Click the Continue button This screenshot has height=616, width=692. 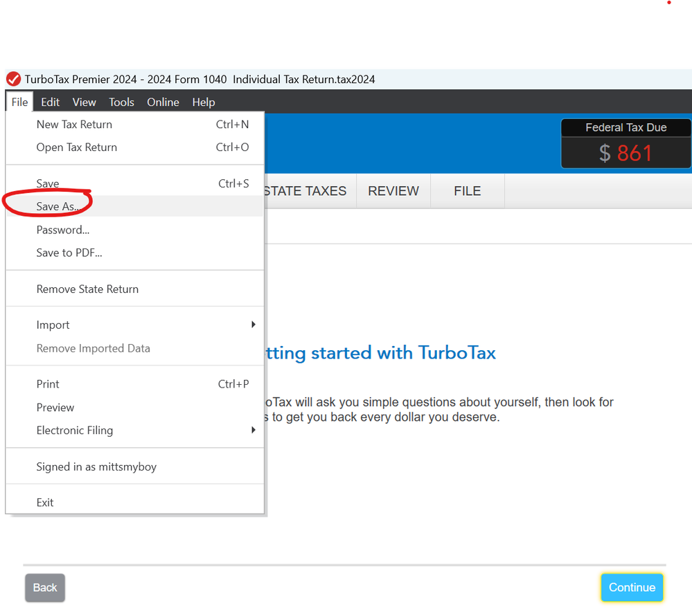[632, 588]
